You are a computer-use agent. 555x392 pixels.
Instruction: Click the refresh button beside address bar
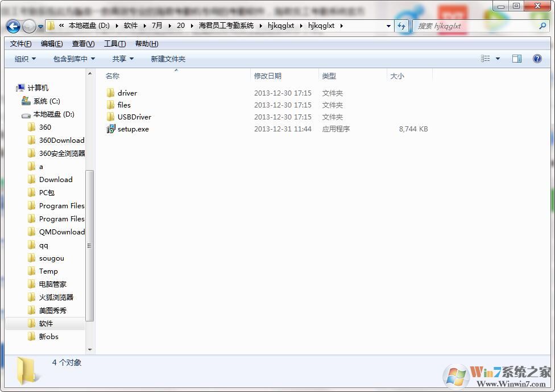(401, 26)
